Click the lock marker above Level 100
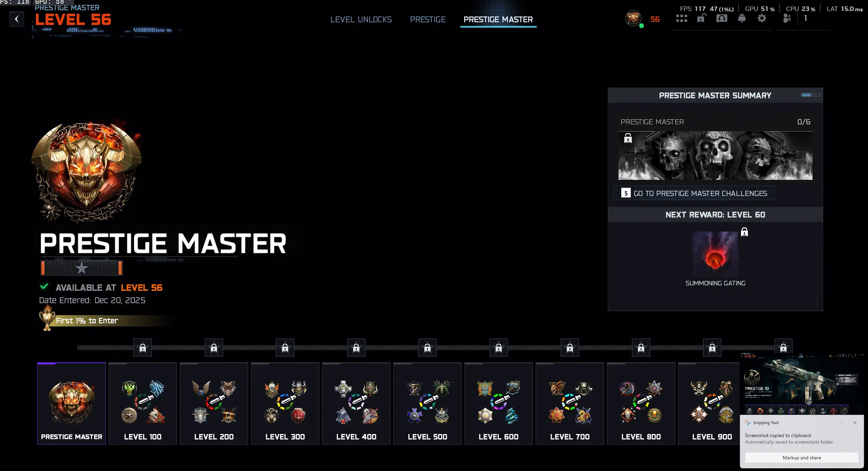The height and width of the screenshot is (471, 868). coord(143,348)
